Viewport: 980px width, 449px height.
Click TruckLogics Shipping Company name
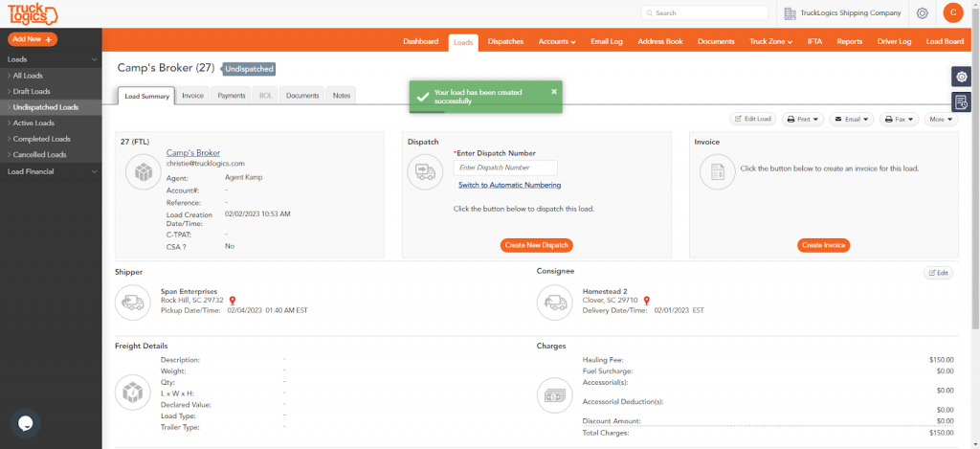[x=851, y=13]
